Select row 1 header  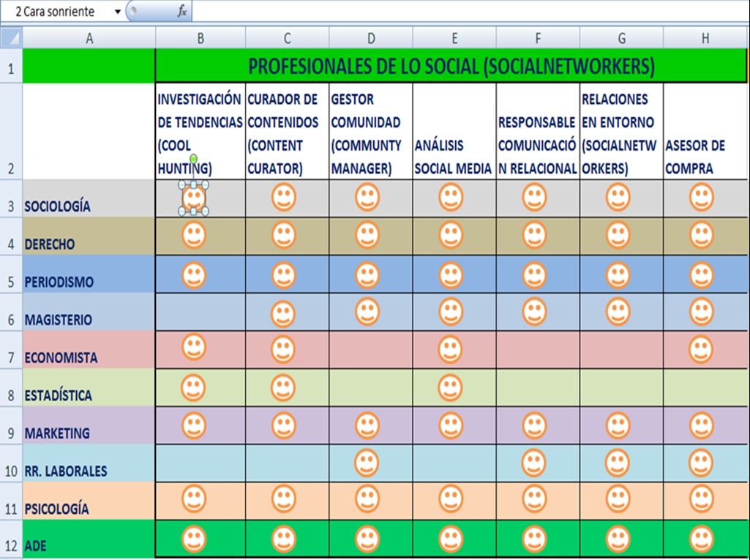click(11, 66)
